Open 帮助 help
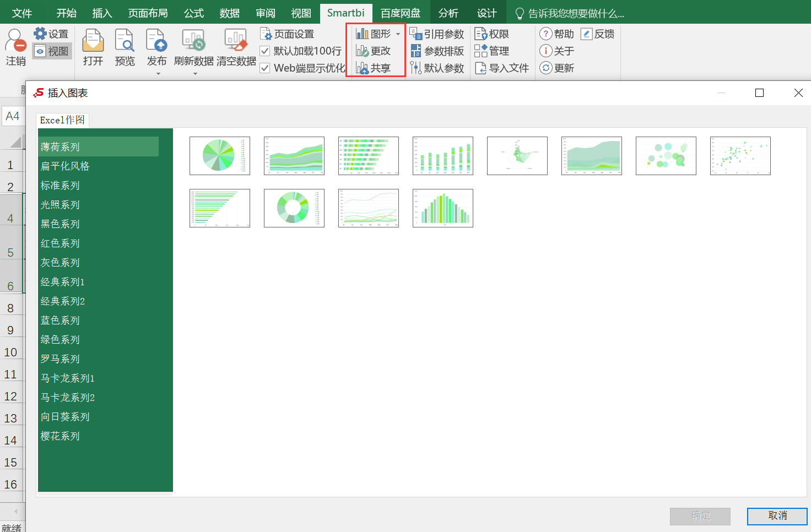 tap(556, 34)
